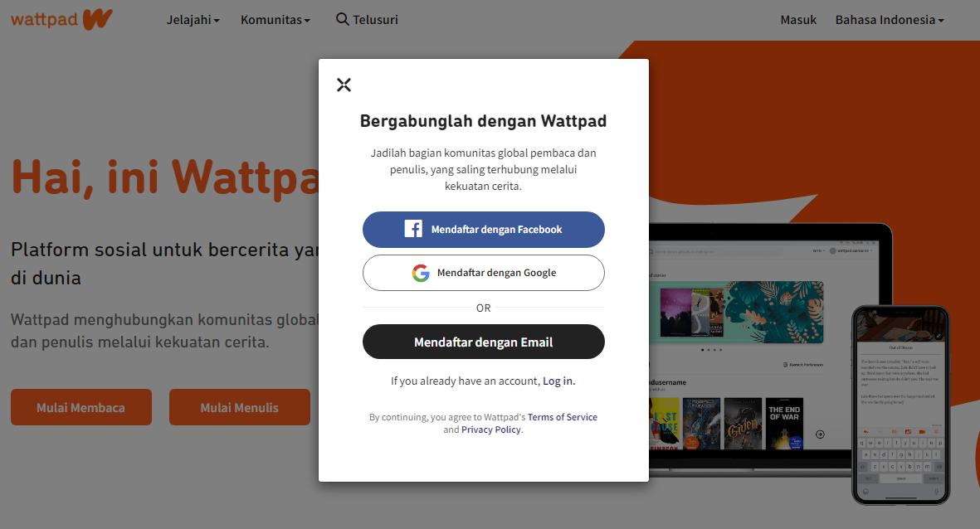
Task: Open the Bahasa Indonesia language dropdown
Action: 890,20
